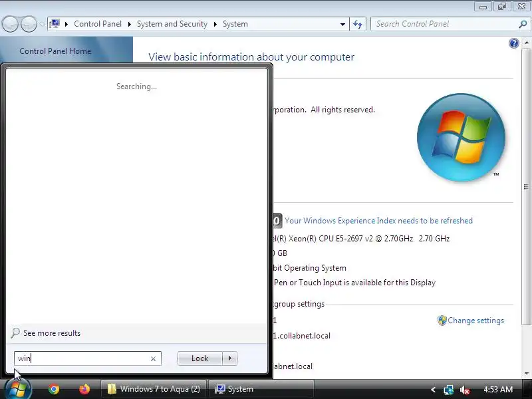
Task: Click the Start menu search box
Action: coord(88,358)
